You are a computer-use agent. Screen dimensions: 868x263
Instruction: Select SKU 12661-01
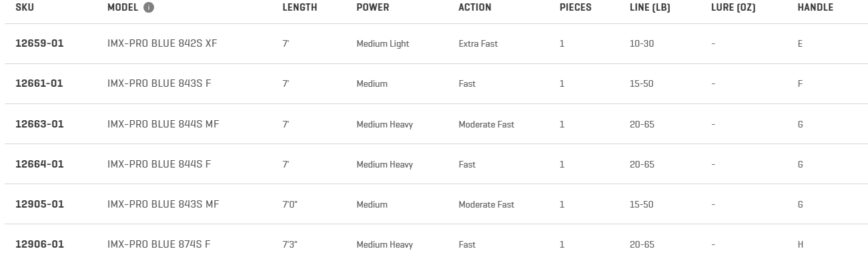[x=39, y=83]
